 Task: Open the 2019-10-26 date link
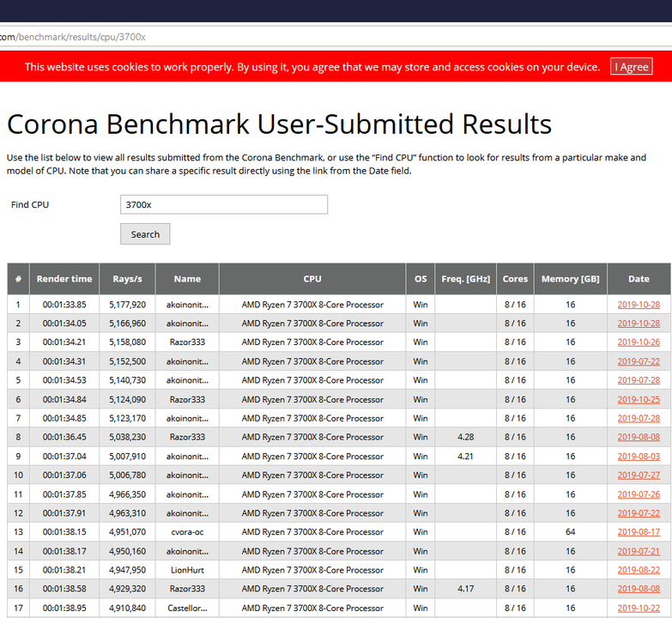639,342
